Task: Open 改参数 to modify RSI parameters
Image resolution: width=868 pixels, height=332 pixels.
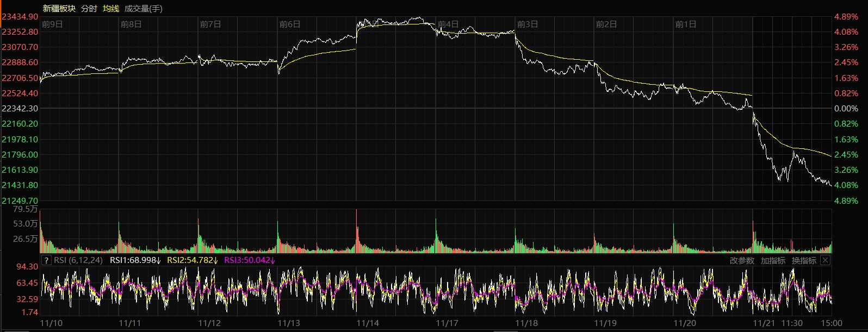Action: pos(742,261)
